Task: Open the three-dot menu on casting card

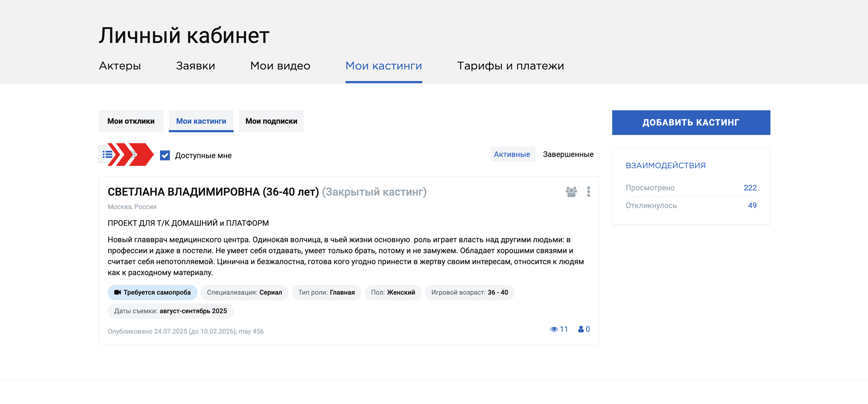Action: [x=588, y=192]
